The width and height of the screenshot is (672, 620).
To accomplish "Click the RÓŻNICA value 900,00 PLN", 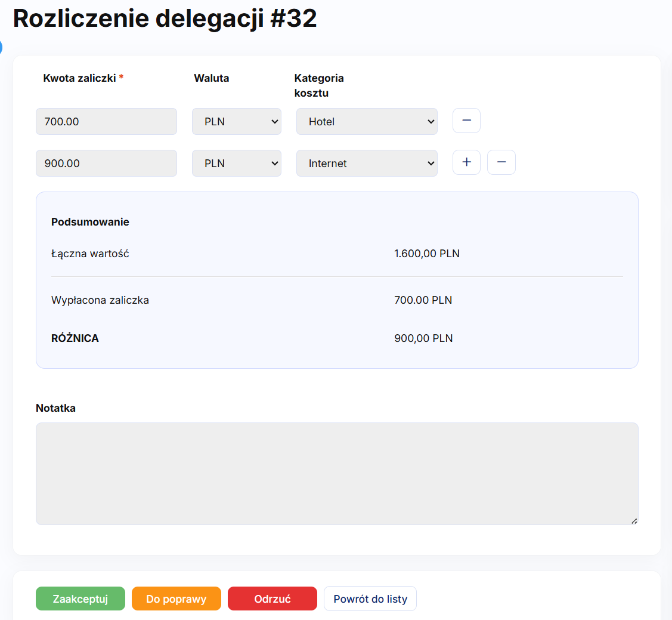I will click(423, 338).
